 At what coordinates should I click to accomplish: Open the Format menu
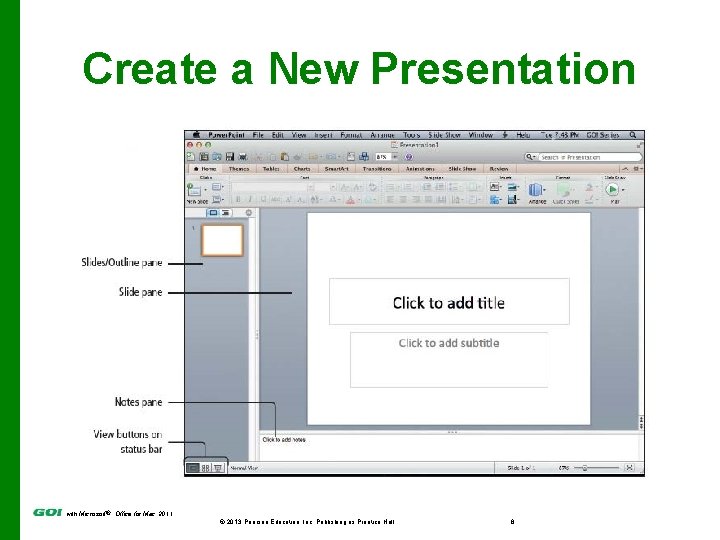point(351,135)
